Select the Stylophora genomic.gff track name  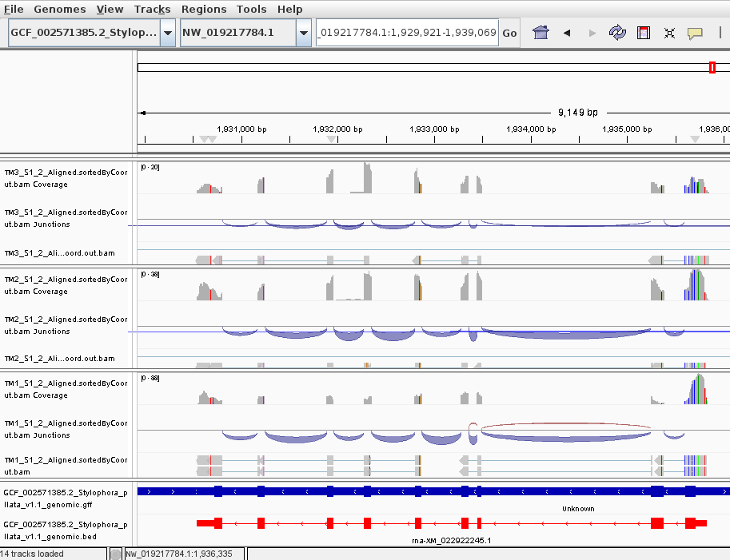tap(66, 498)
